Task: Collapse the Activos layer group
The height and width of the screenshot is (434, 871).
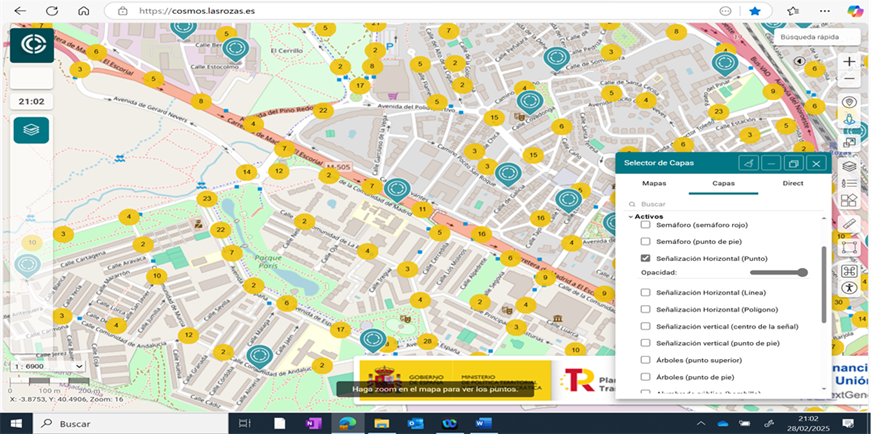Action: [x=631, y=216]
